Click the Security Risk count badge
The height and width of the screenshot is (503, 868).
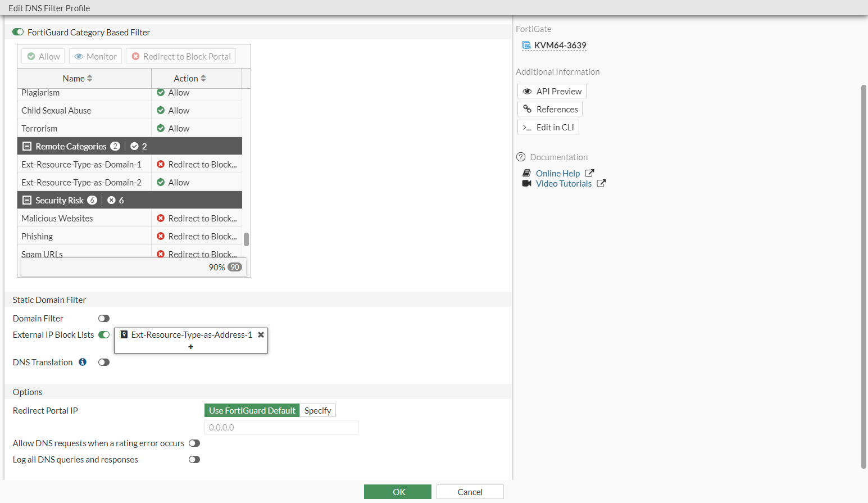click(x=92, y=200)
